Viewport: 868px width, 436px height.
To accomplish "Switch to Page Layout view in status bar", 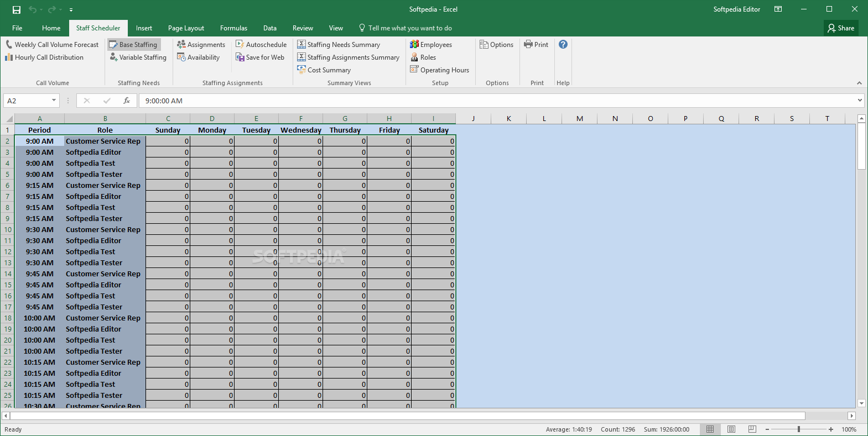I will pos(731,429).
